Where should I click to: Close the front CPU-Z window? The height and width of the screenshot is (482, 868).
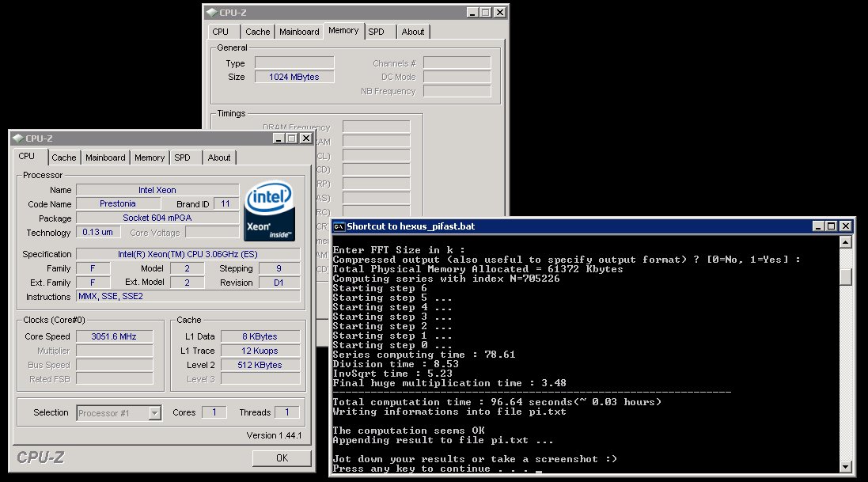click(x=305, y=139)
